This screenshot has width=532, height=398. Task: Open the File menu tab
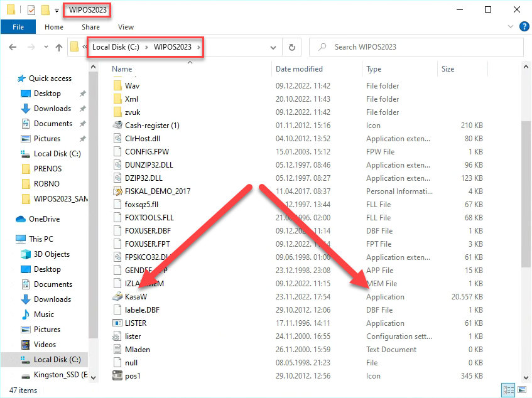18,27
